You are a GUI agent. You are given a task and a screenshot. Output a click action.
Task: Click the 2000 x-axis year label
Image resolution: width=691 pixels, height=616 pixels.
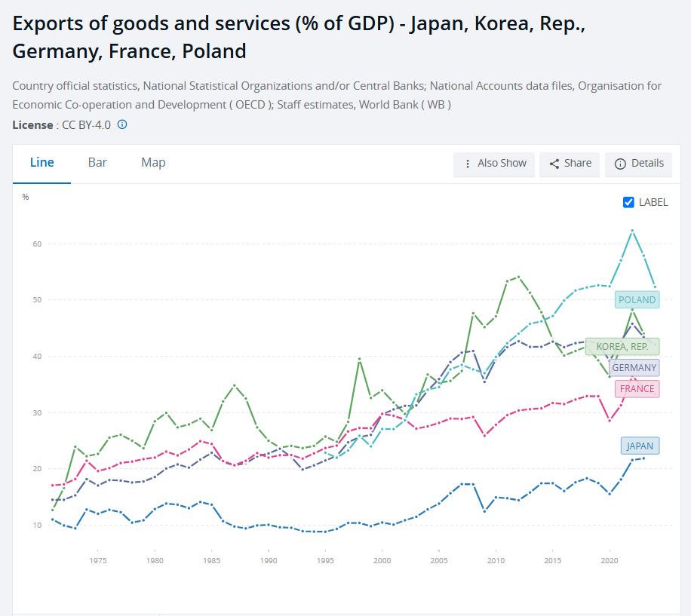point(382,561)
